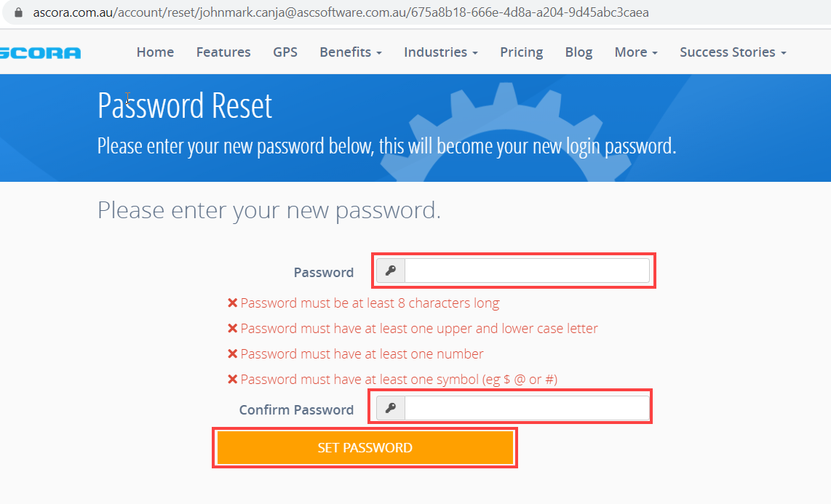Open the Features menu item

pos(223,52)
